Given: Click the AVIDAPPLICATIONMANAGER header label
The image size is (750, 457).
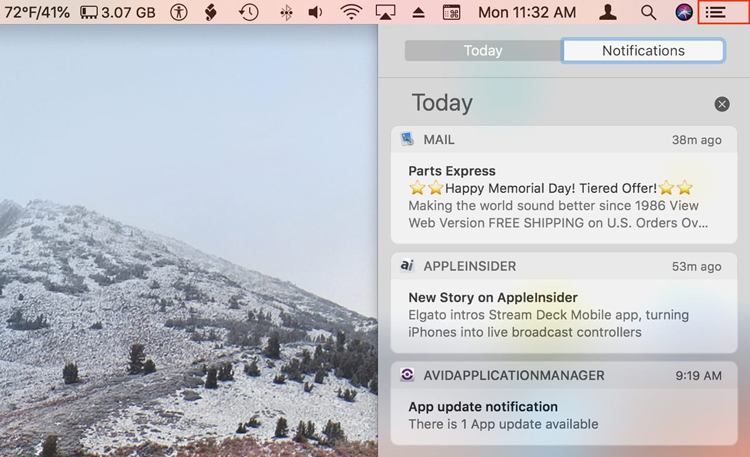Looking at the screenshot, I should pyautogui.click(x=514, y=375).
